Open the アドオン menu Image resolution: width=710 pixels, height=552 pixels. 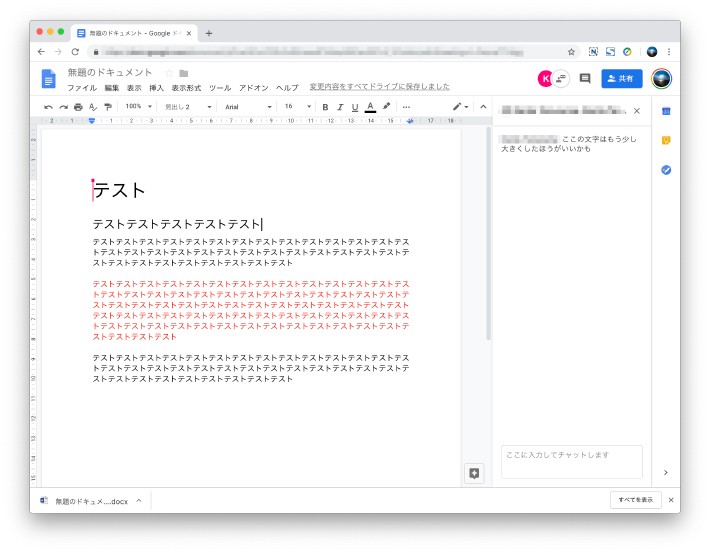coord(254,87)
